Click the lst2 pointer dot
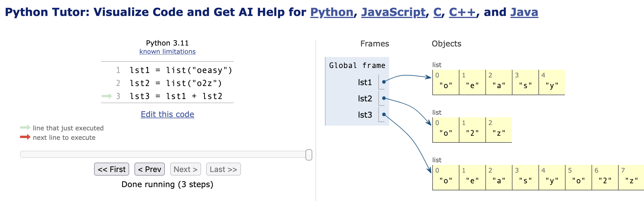644x201 pixels. (x=384, y=98)
